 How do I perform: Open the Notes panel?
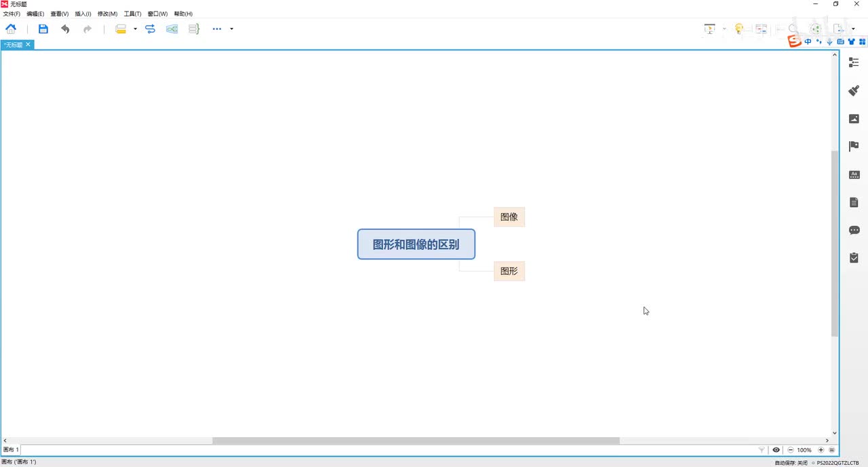tap(854, 202)
